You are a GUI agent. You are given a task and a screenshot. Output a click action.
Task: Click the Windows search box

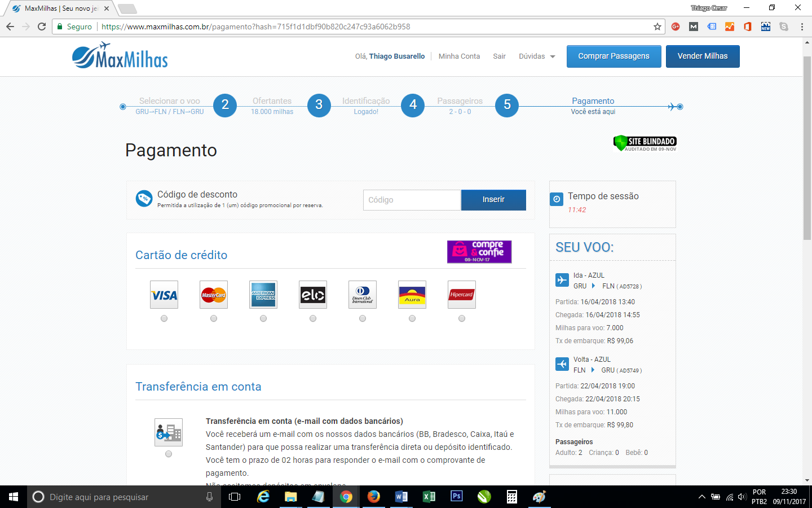click(x=123, y=497)
